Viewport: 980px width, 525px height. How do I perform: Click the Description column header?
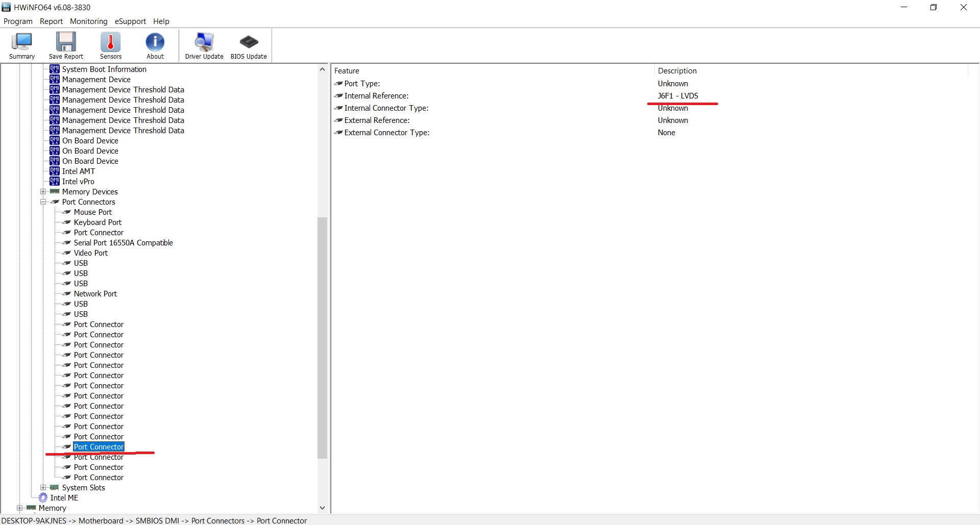click(811, 71)
